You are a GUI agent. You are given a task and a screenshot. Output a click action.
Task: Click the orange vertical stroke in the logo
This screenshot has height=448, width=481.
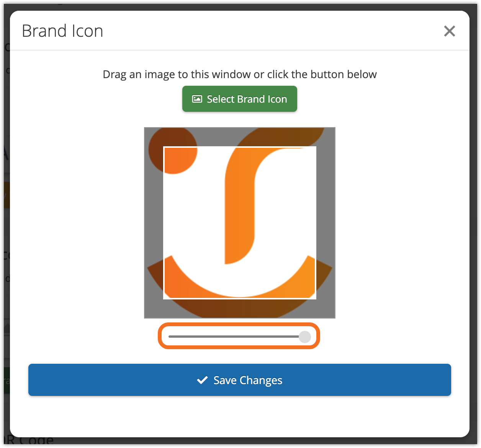[x=239, y=214]
